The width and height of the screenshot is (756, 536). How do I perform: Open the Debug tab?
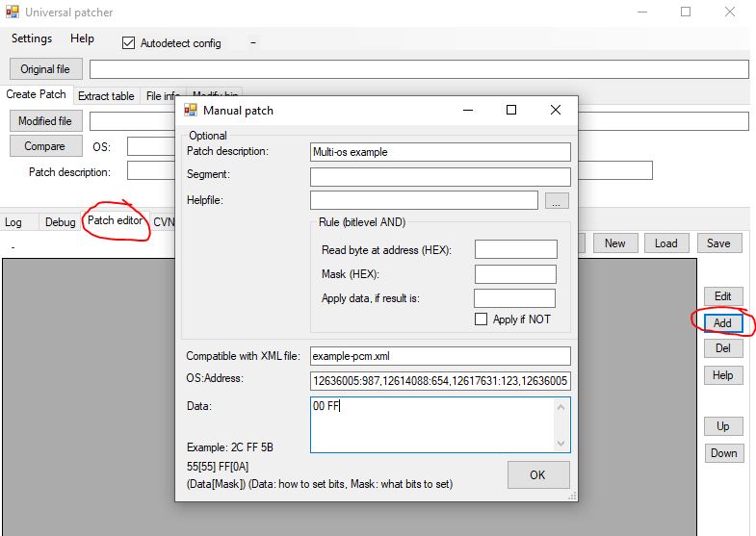point(61,222)
